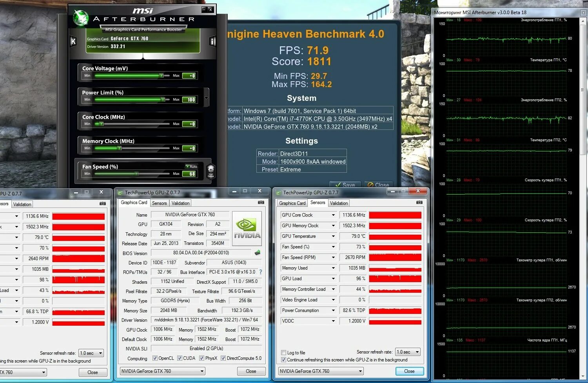Screen dimensions: 588x383
Task: Click Close button in right GPU-Z
Action: 409,371
